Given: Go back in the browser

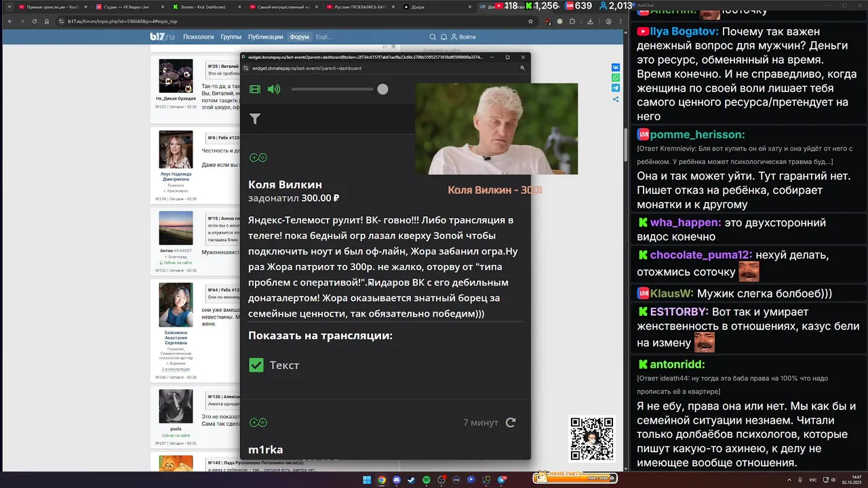Looking at the screenshot, I should pos(10,21).
